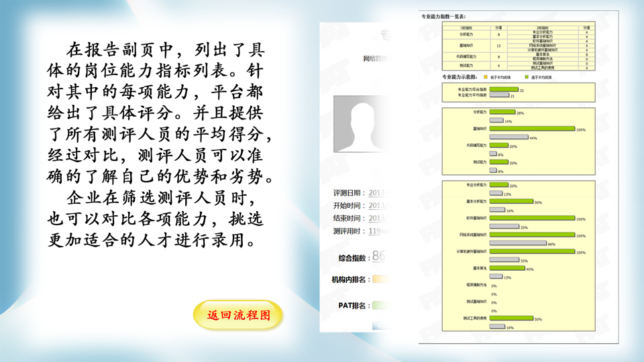
Task: Click the paragraph starting 在报告副页中
Action: tap(160, 113)
